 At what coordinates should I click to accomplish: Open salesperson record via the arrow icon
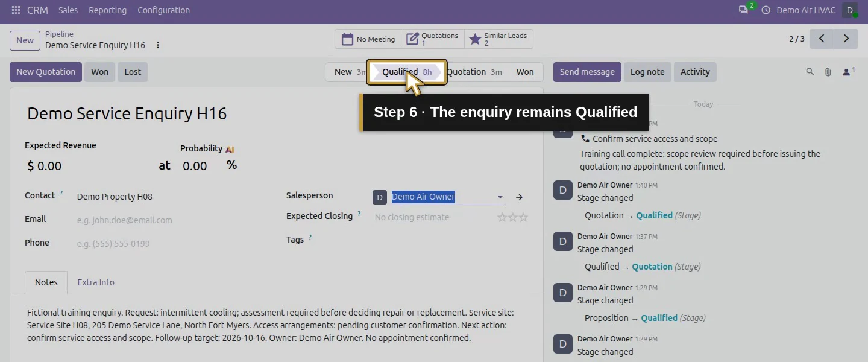[519, 197]
